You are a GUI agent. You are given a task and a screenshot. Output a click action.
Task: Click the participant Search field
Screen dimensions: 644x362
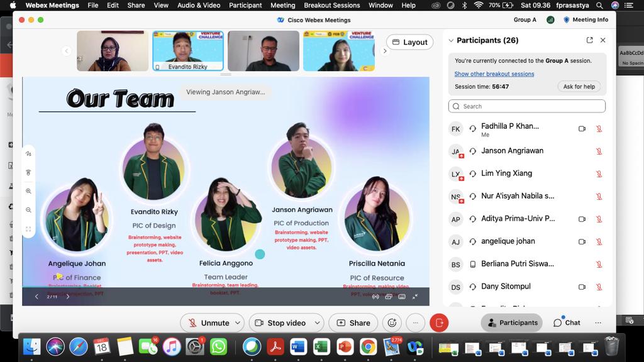point(527,106)
